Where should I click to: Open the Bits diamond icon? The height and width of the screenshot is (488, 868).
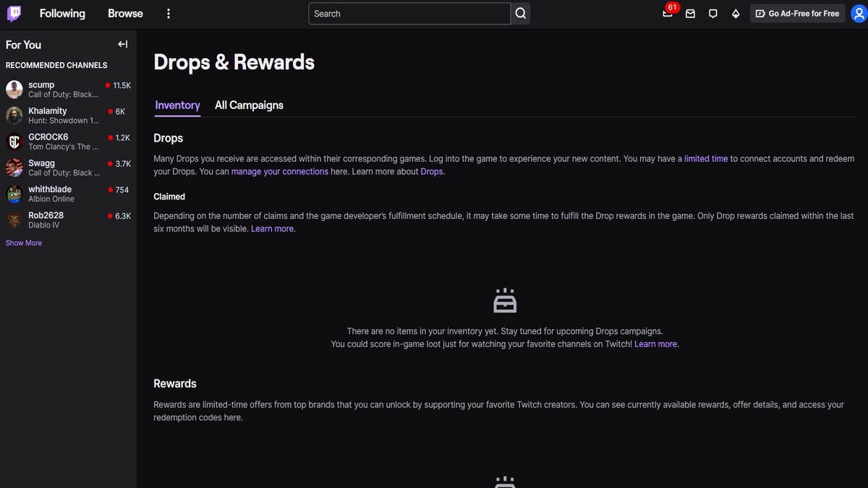(736, 14)
